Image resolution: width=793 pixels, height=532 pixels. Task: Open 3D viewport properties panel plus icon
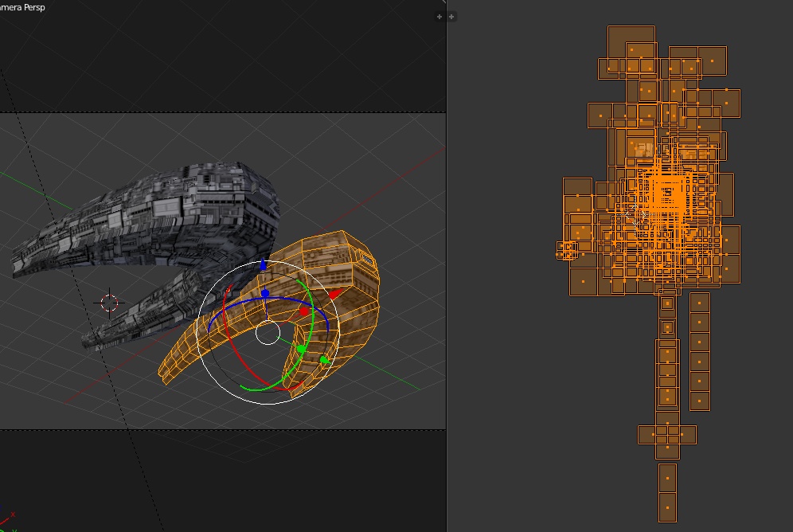point(439,17)
